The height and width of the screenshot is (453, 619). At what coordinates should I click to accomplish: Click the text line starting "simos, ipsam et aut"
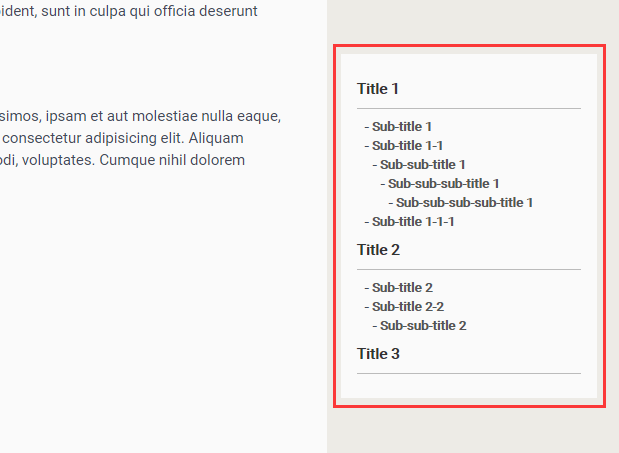[140, 116]
